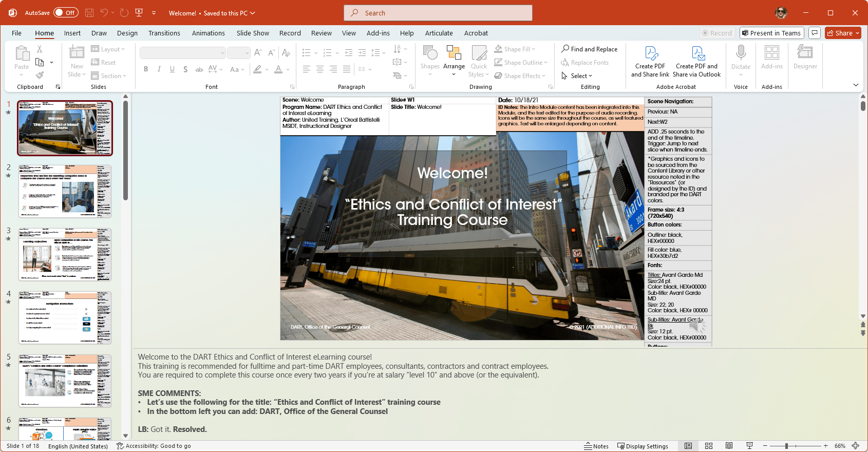Select slide 4 thumbnail
Image resolution: width=868 pixels, height=452 pixels.
click(65, 318)
